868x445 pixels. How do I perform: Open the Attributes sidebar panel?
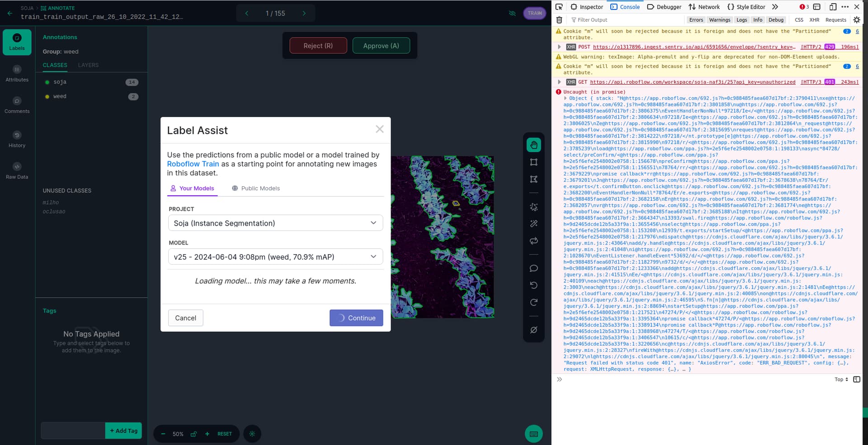point(17,74)
